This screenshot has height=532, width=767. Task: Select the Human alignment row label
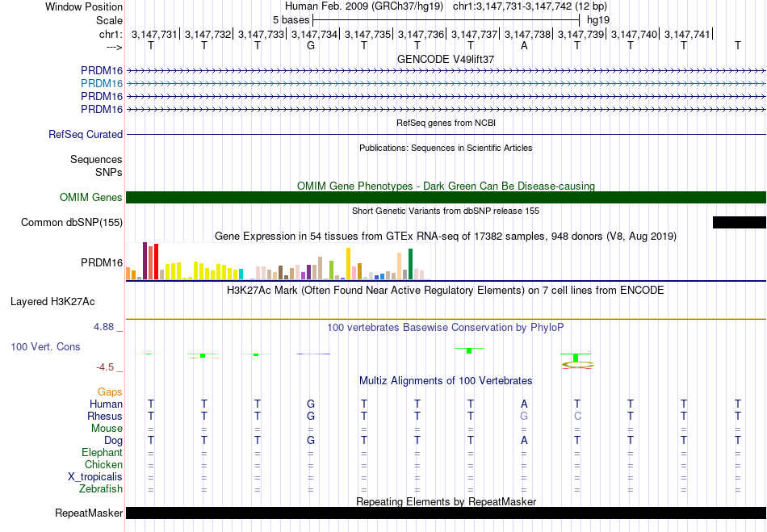(106, 404)
